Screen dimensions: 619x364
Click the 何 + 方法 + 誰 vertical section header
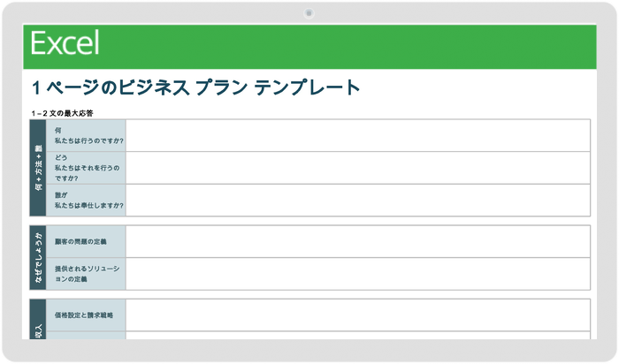pos(39,167)
